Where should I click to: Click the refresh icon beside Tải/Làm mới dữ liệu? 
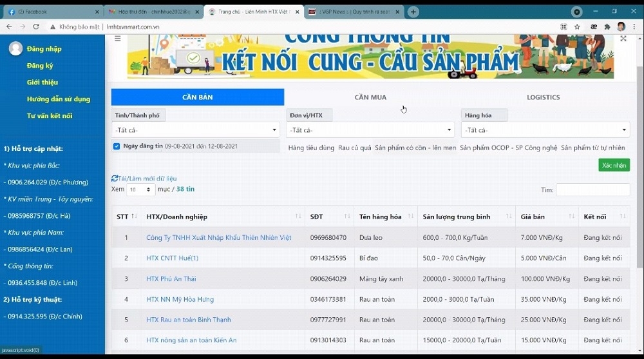coord(115,179)
